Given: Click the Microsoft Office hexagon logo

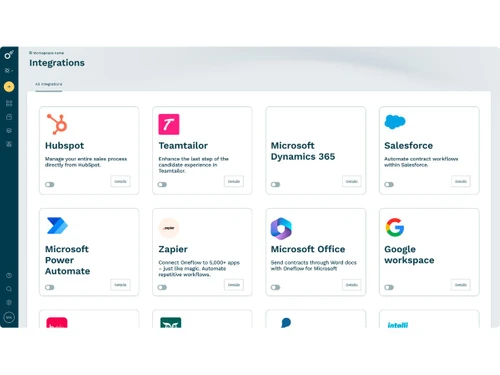Looking at the screenshot, I should click(x=281, y=228).
